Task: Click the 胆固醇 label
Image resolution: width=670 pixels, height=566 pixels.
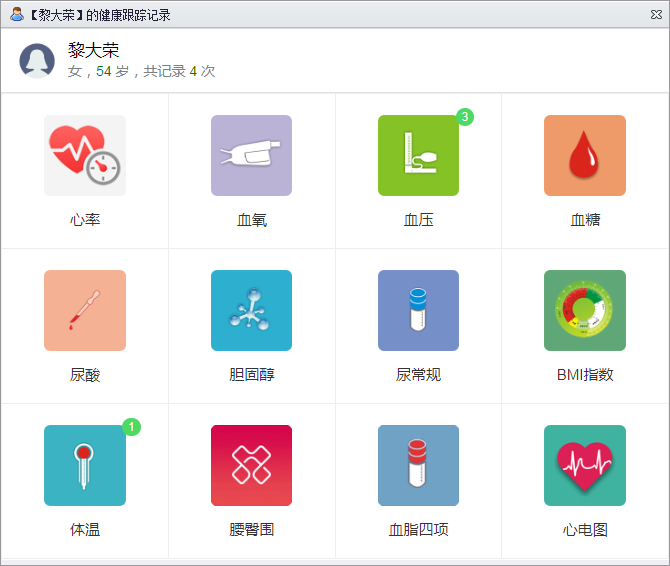Action: point(252,375)
